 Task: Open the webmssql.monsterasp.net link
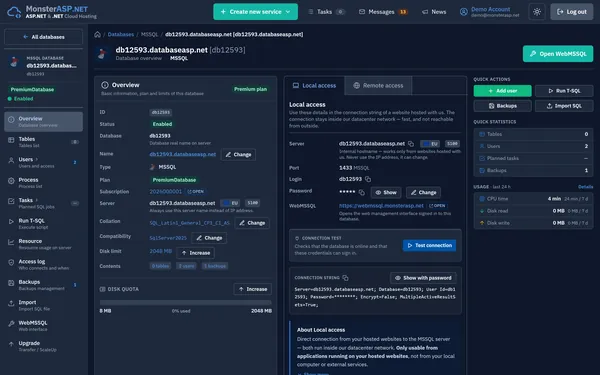click(x=381, y=206)
